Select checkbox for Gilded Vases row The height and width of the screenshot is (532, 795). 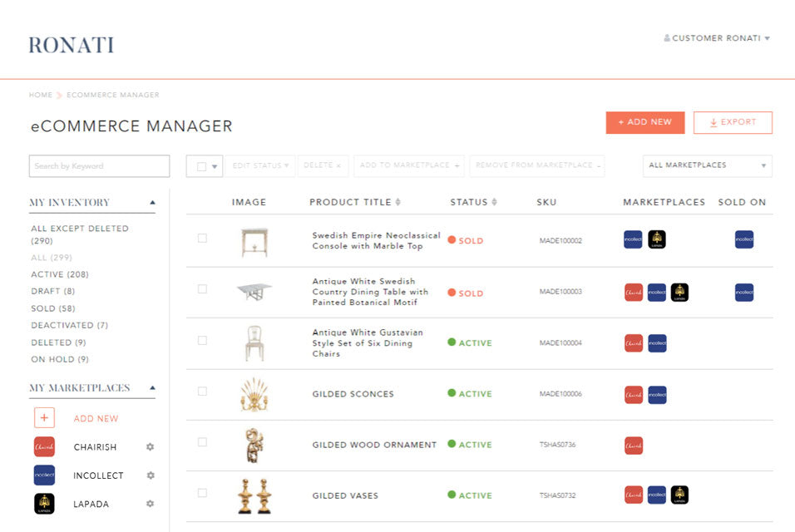(x=202, y=492)
